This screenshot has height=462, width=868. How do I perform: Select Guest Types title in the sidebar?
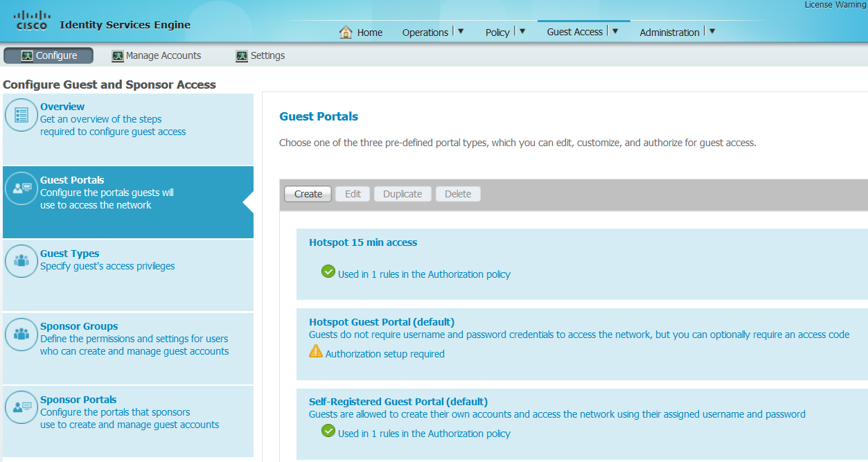[70, 254]
